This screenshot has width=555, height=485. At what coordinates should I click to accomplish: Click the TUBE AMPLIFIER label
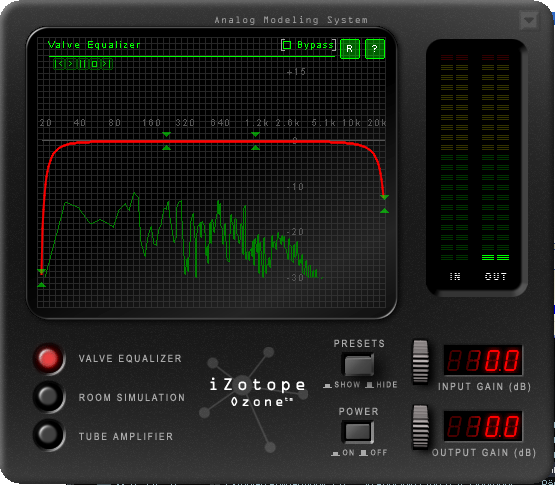click(126, 436)
